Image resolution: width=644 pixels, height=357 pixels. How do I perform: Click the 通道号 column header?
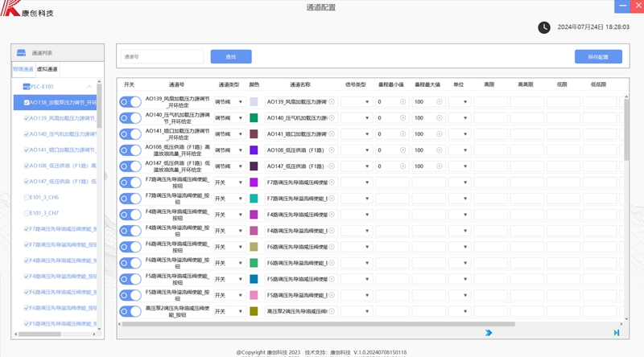pos(176,84)
